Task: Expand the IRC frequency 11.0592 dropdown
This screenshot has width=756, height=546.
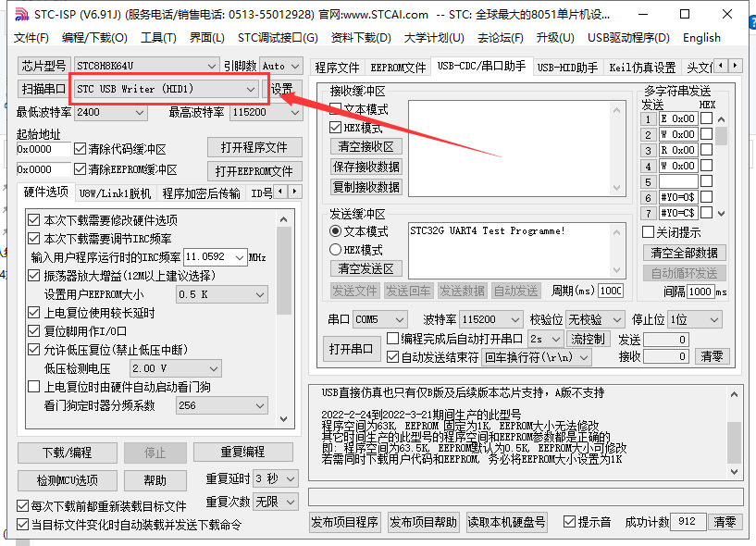Action: point(240,257)
